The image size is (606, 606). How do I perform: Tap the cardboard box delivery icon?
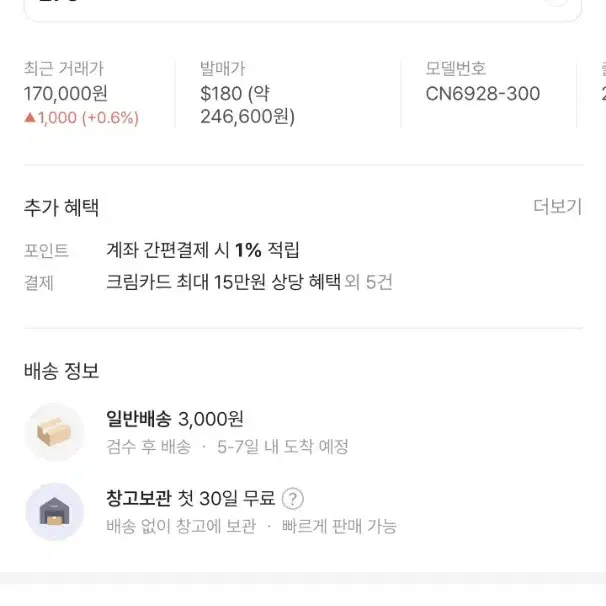54,432
